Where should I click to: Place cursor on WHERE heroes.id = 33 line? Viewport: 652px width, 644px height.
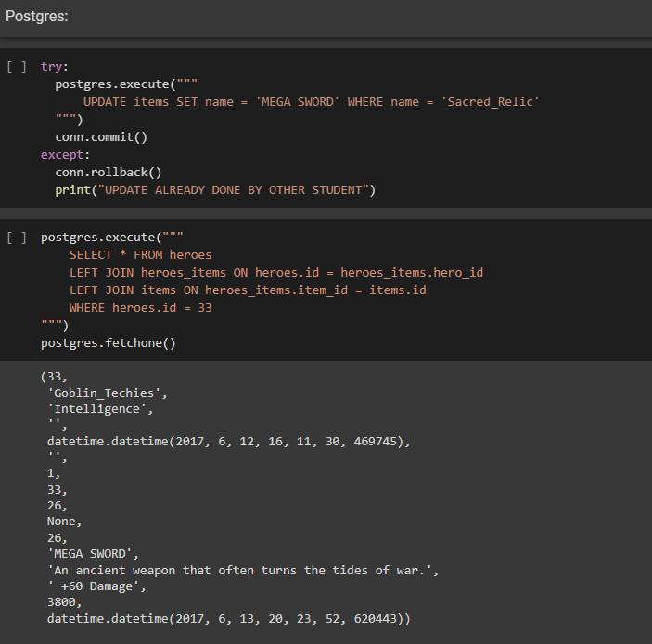click(140, 308)
